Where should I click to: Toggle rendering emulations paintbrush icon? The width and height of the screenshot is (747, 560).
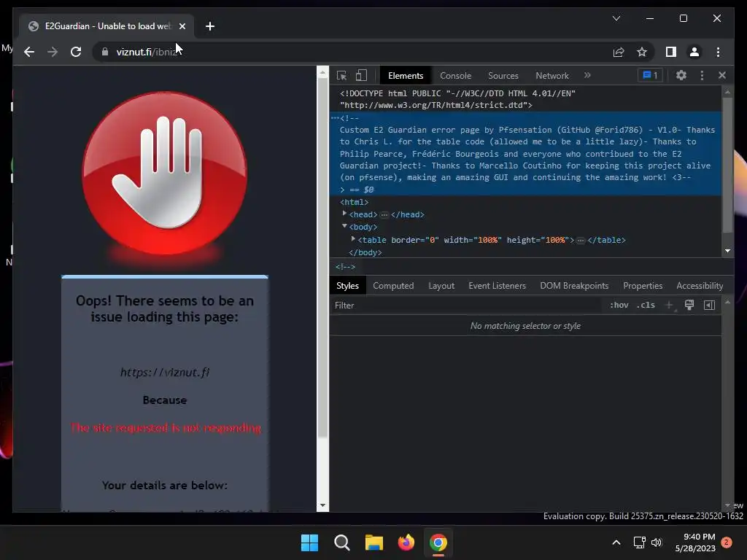click(x=689, y=306)
